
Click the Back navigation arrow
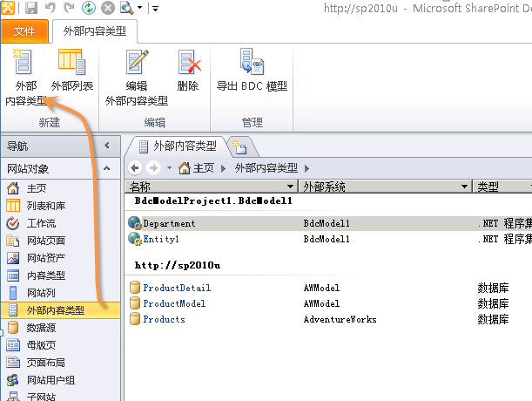[x=135, y=168]
